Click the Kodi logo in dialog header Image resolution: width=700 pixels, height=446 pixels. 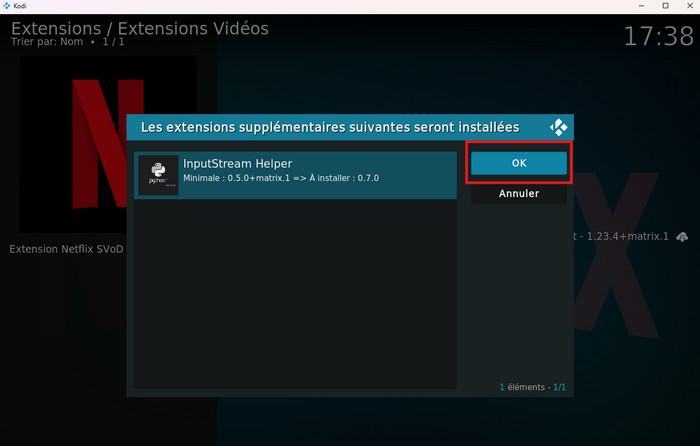[x=558, y=127]
